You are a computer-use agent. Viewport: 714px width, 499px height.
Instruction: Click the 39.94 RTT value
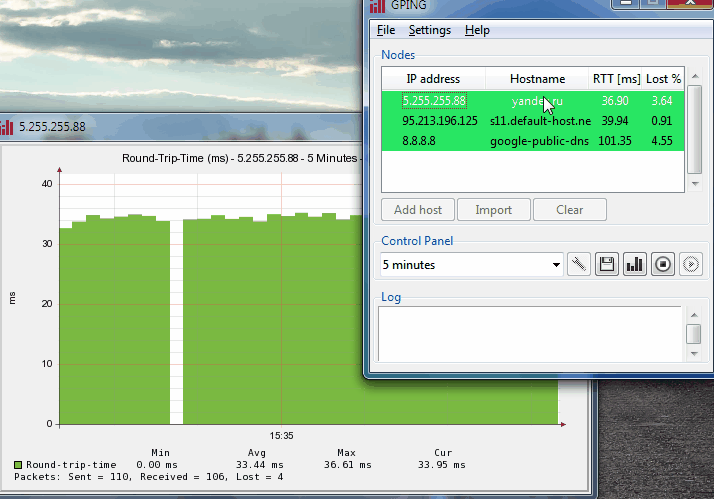coord(615,121)
